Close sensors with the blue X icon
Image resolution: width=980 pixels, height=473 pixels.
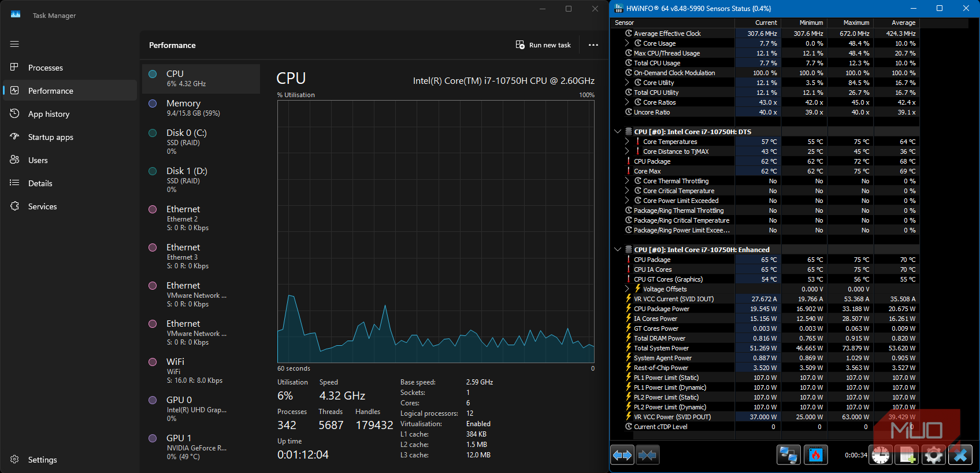(x=960, y=455)
